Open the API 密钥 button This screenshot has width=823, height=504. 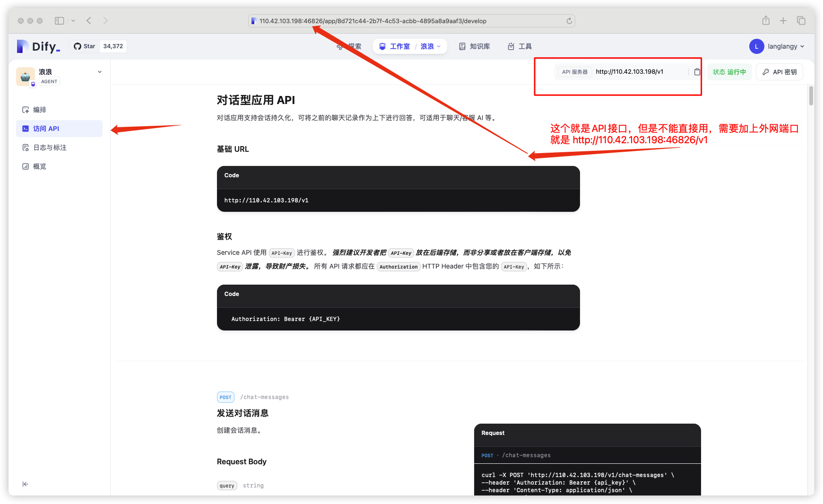click(780, 72)
